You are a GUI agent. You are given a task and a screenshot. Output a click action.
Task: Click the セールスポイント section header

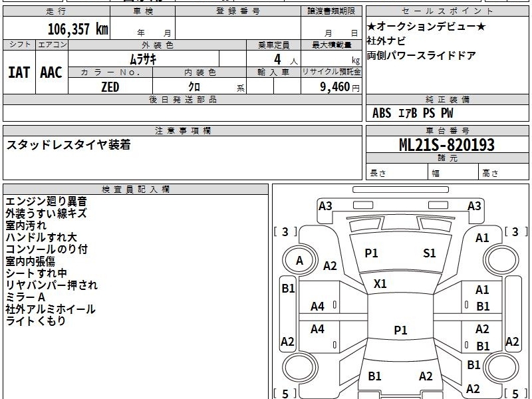pos(448,11)
